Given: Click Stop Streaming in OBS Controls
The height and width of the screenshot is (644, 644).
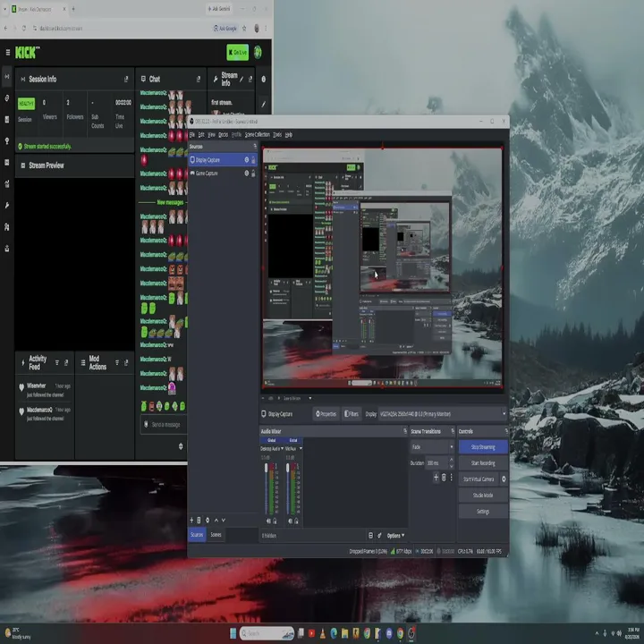Looking at the screenshot, I should click(483, 447).
